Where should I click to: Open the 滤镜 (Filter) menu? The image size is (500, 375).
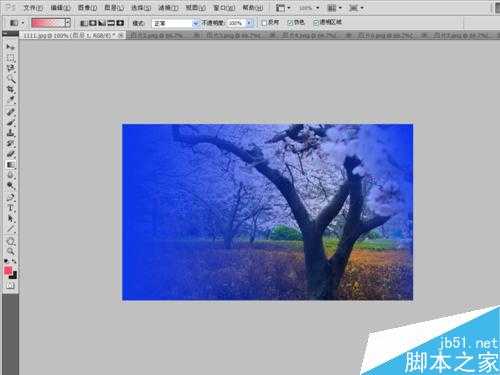pyautogui.click(x=168, y=7)
